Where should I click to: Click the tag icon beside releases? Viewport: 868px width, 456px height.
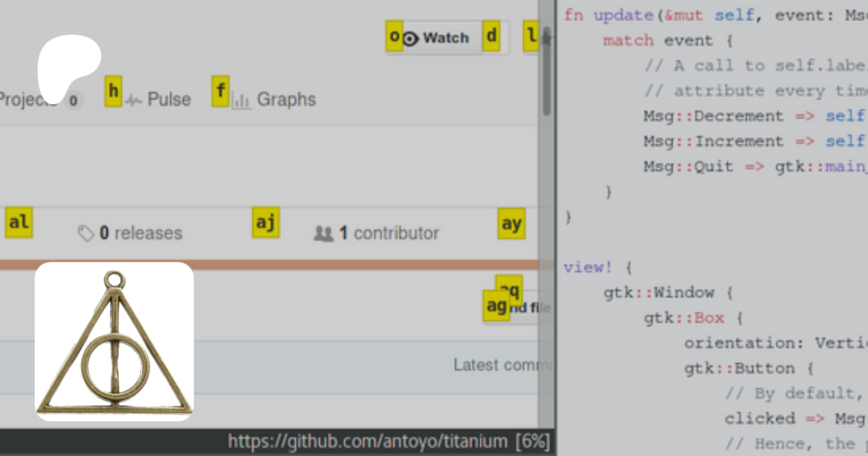85,234
